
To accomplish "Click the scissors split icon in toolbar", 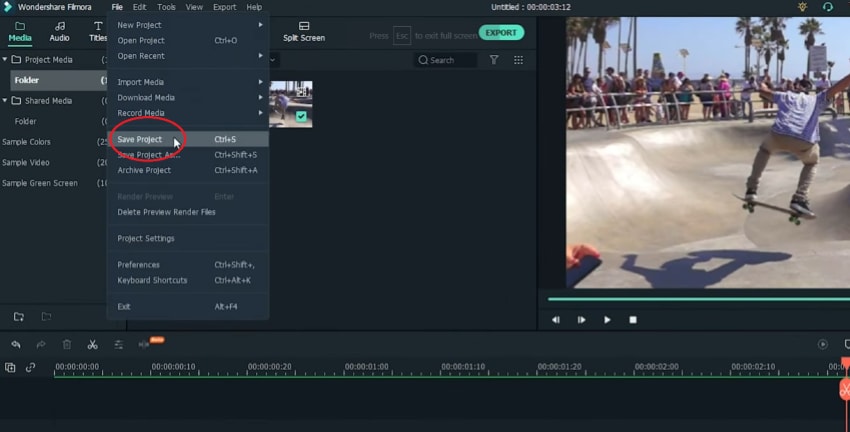I will coord(93,345).
